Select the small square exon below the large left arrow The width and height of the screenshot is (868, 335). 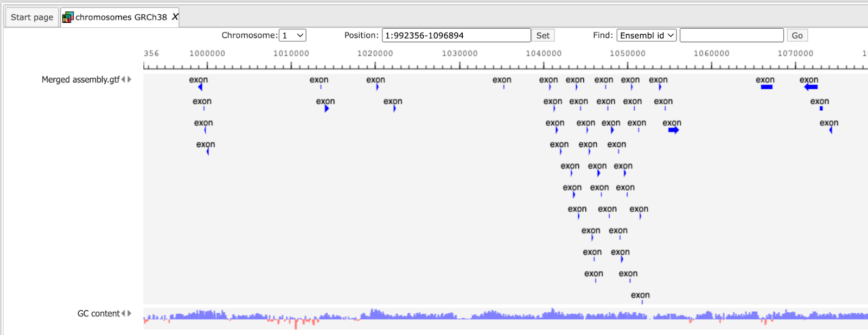click(x=821, y=109)
